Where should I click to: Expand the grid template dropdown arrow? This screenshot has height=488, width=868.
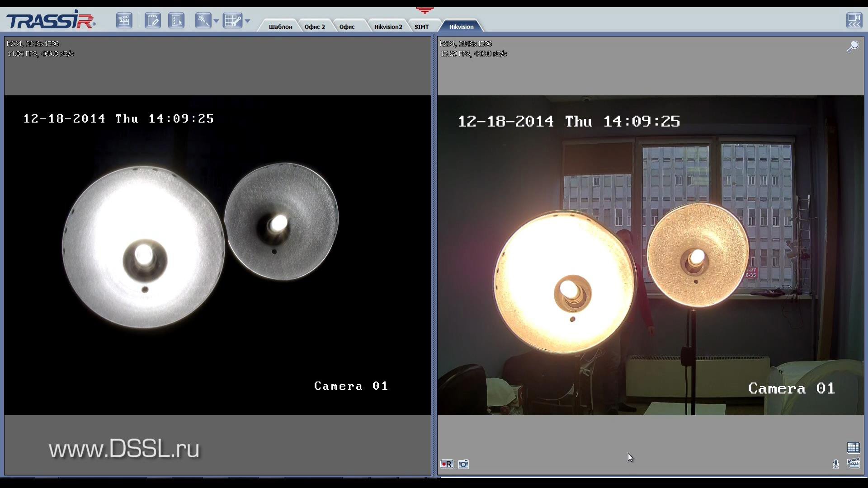pyautogui.click(x=247, y=21)
